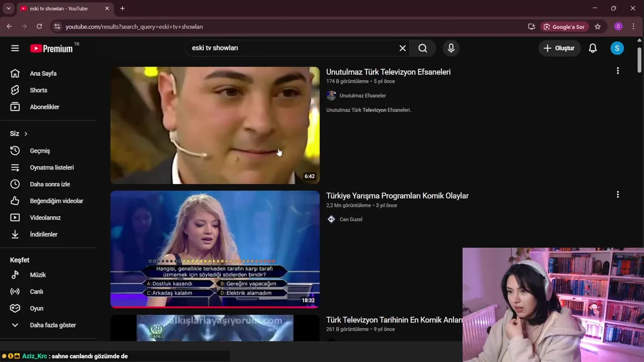Image resolution: width=644 pixels, height=362 pixels.
Task: Open a new browser tab
Action: click(x=122, y=9)
